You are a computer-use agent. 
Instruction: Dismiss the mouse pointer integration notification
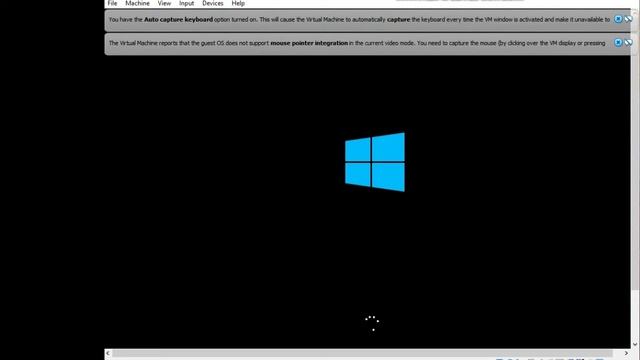pyautogui.click(x=618, y=42)
